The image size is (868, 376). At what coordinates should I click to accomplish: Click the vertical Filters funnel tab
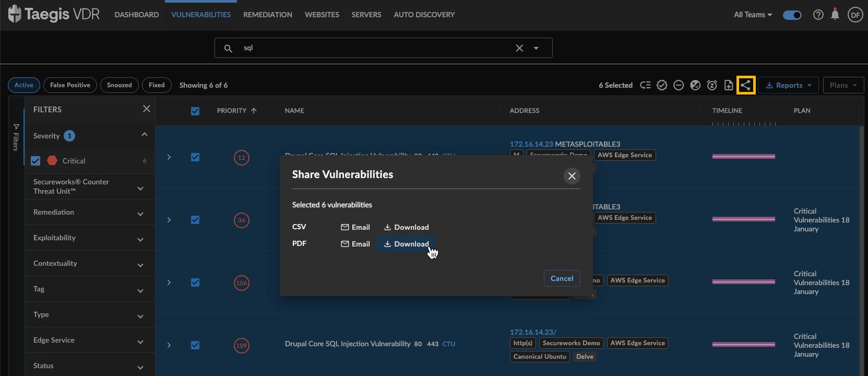click(x=16, y=137)
